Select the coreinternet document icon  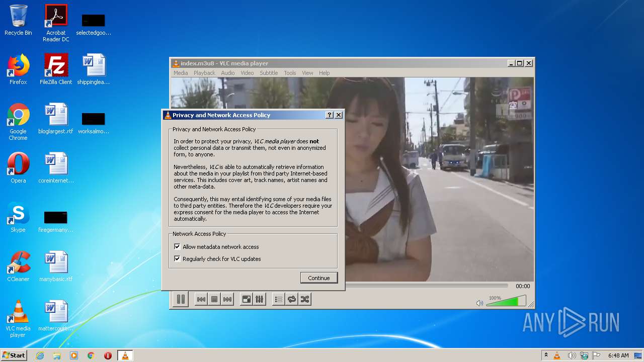tap(56, 168)
